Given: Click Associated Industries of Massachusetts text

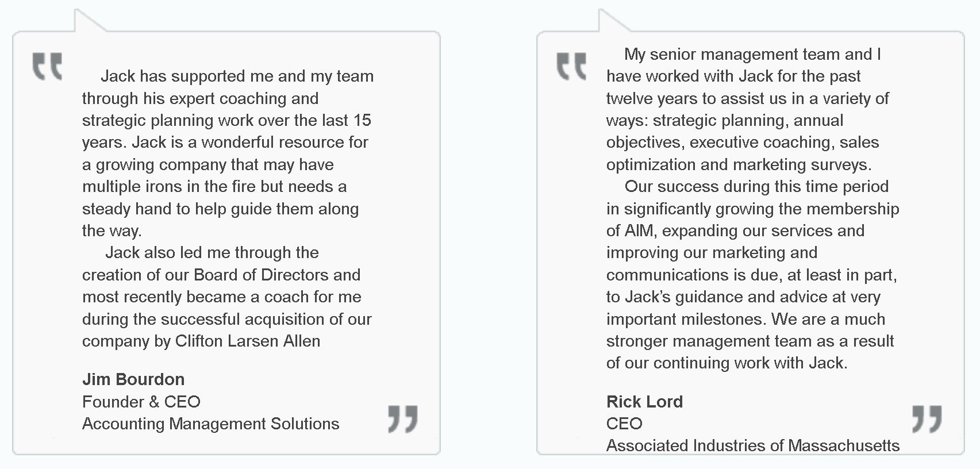Looking at the screenshot, I should (753, 446).
